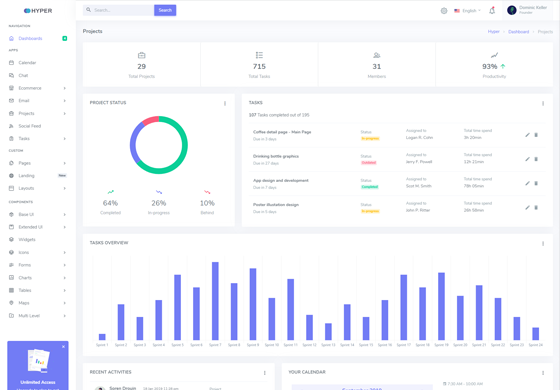
Task: Open Tasks card three-dot menu
Action: point(543,103)
